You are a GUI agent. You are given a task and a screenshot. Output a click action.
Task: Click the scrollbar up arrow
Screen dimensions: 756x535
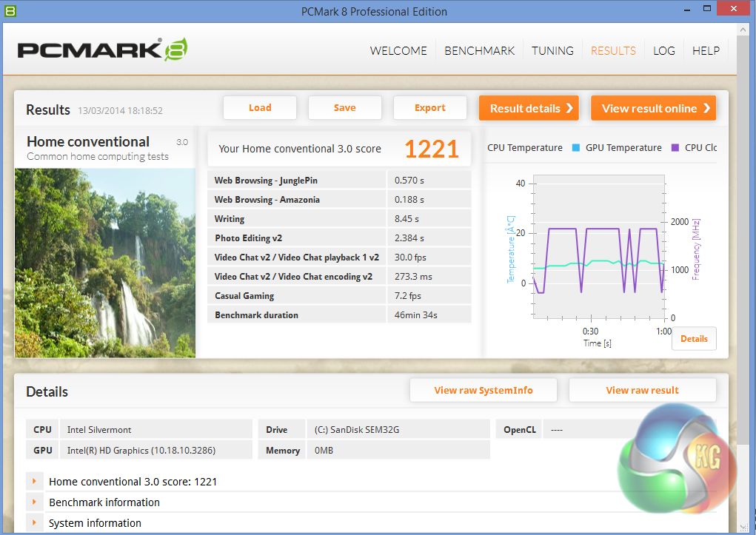tap(743, 30)
